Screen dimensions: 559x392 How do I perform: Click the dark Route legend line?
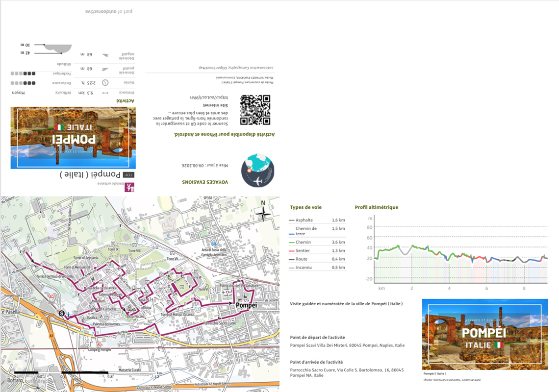click(x=292, y=259)
